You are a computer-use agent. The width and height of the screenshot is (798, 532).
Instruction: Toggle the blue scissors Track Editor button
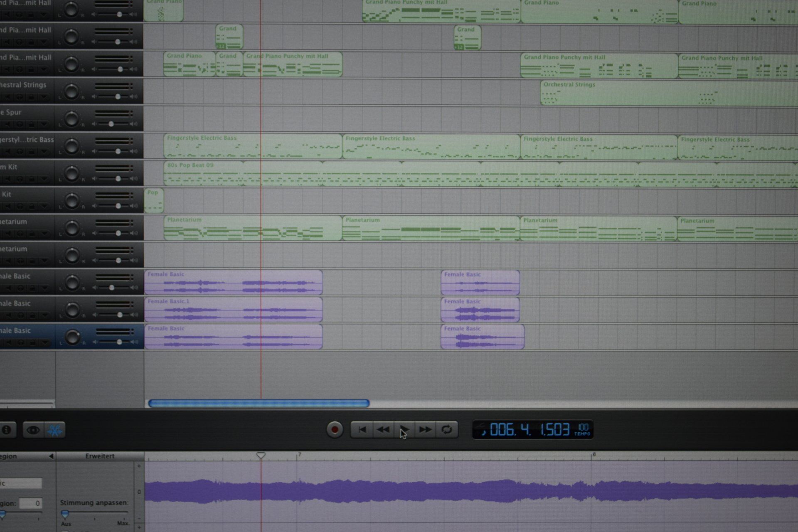(x=55, y=430)
